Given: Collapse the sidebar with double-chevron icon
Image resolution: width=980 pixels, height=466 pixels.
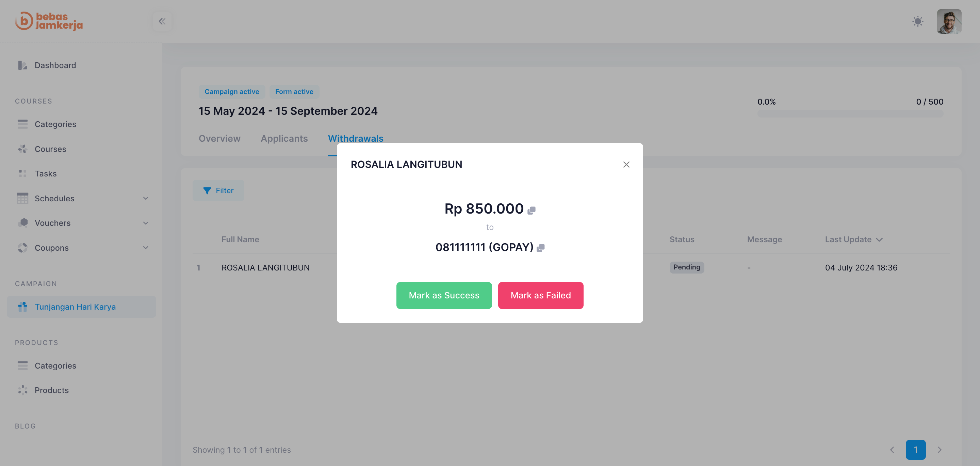Looking at the screenshot, I should tap(162, 21).
